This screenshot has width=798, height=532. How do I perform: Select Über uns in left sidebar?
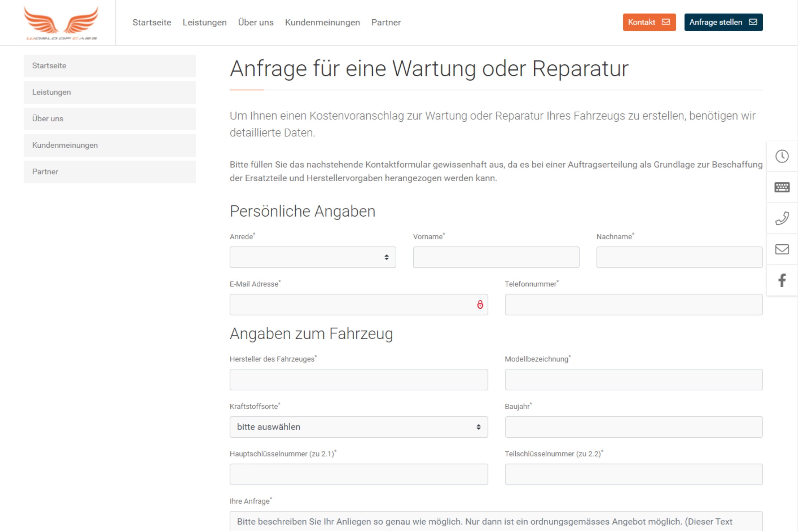tap(110, 119)
